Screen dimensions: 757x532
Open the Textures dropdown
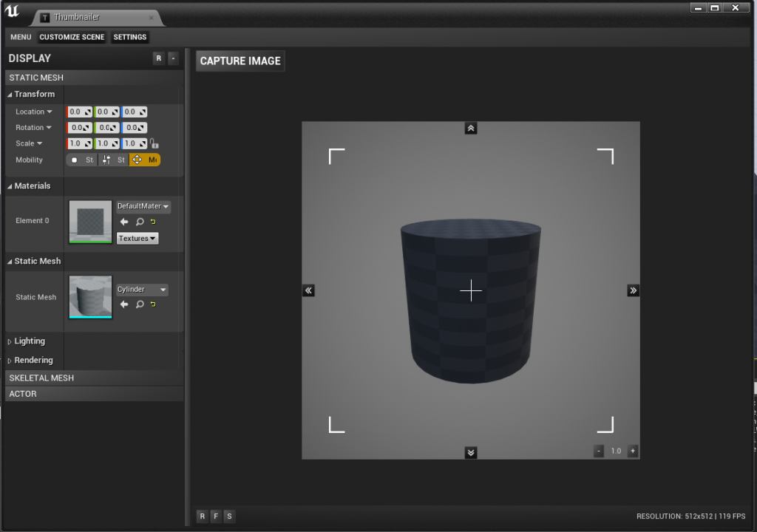(138, 239)
